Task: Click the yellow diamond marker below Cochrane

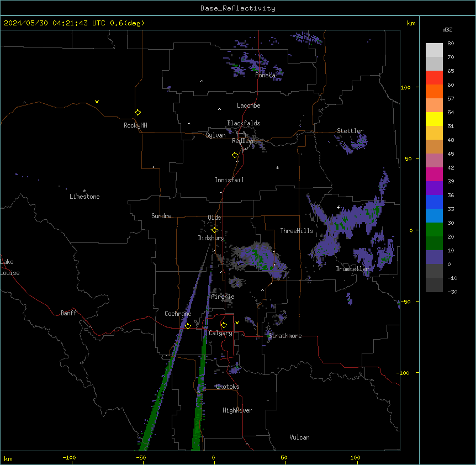Action: [x=188, y=326]
